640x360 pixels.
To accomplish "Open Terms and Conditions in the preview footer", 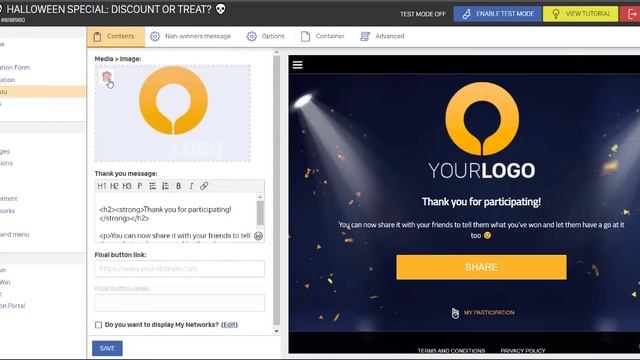I will (x=451, y=351).
